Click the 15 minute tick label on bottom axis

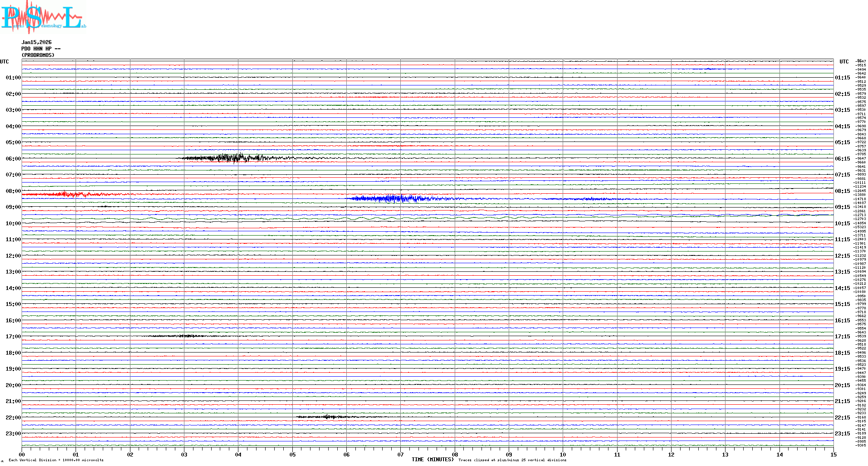[x=833, y=455]
